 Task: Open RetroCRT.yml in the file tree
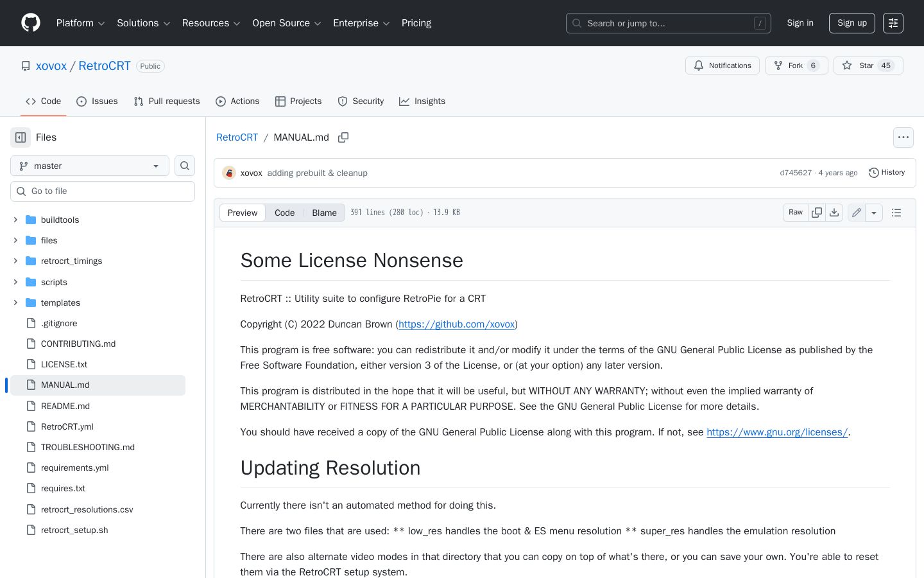pos(67,426)
